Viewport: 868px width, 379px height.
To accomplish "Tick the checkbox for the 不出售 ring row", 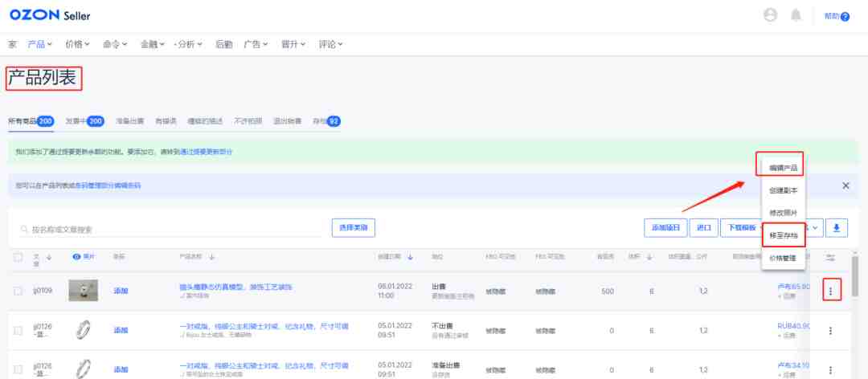I will (x=18, y=330).
